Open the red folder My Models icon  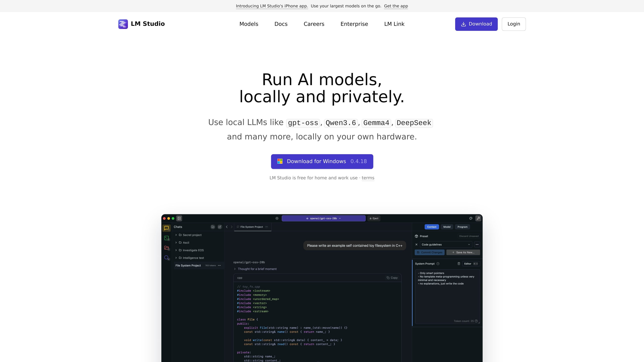pos(167,248)
